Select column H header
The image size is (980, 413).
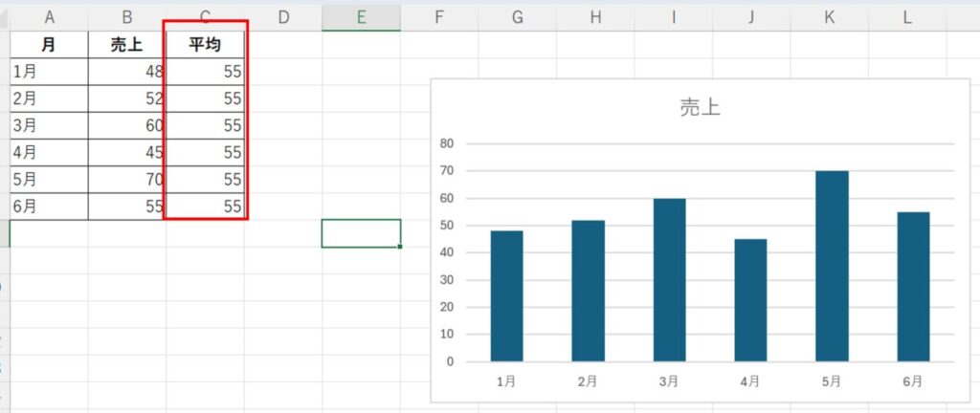click(x=595, y=18)
